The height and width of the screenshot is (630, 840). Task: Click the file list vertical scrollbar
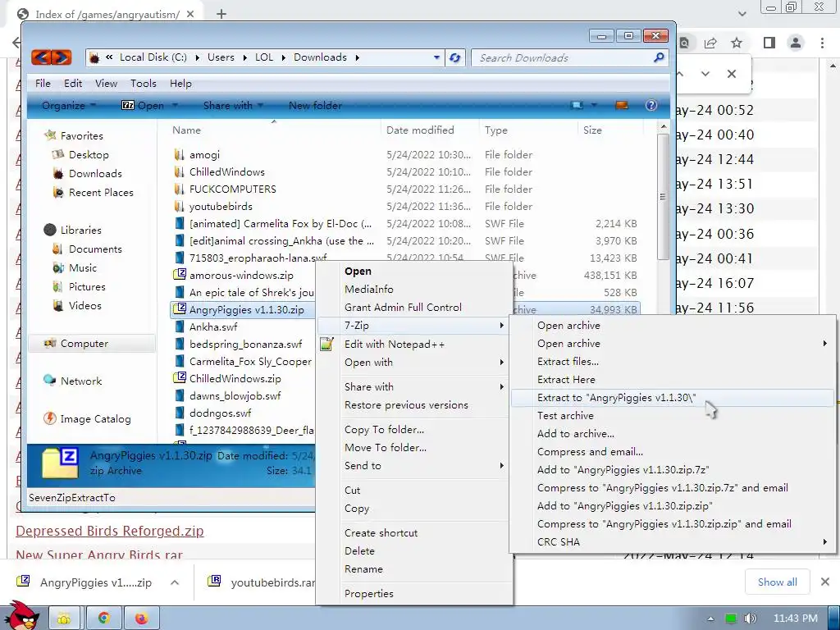pos(663,195)
